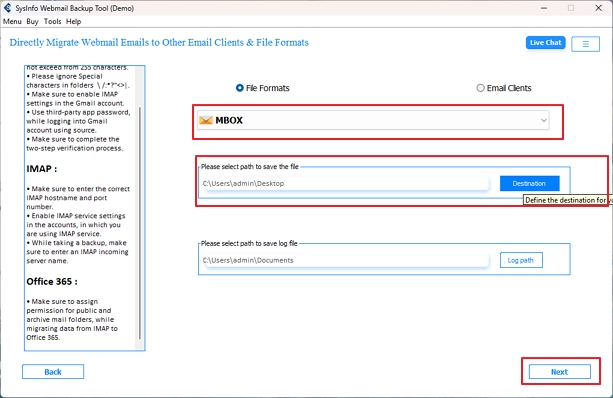Screen dimensions: 613x398
Task: Close the SysInfo Webmail Backup Tool window
Action: (x=598, y=8)
